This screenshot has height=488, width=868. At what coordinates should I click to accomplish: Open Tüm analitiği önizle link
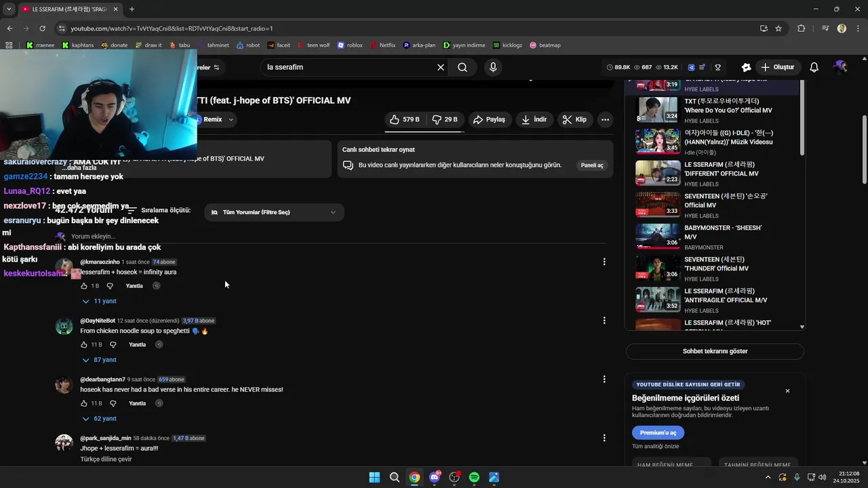pyautogui.click(x=655, y=447)
